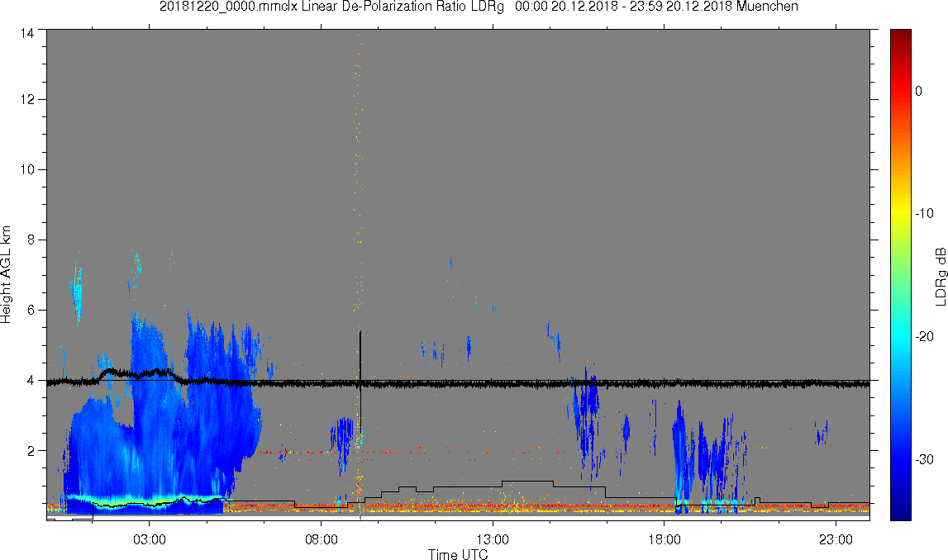The image size is (948, 560).
Task: Click the '10' height tick label
Action: tap(27, 170)
